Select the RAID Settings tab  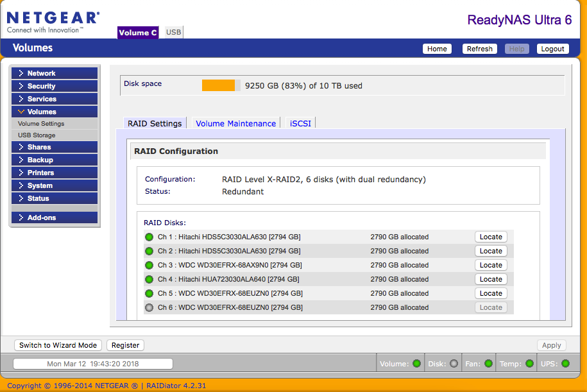155,123
